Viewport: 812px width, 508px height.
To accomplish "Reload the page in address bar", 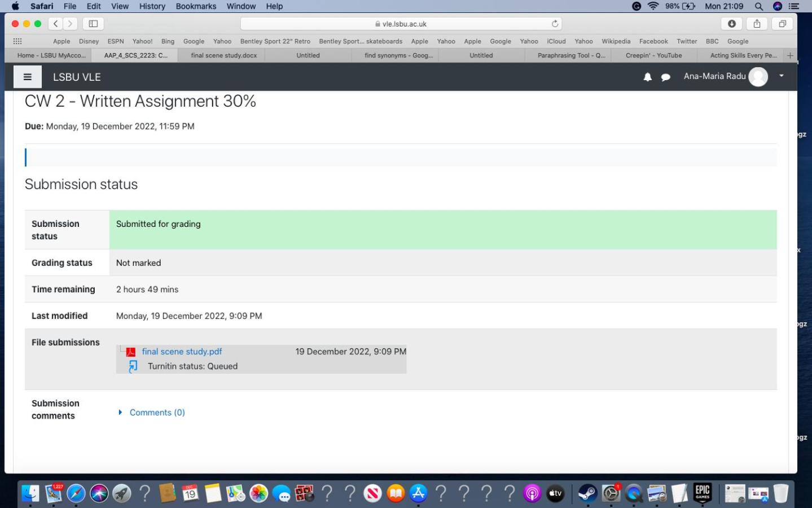I will click(555, 24).
